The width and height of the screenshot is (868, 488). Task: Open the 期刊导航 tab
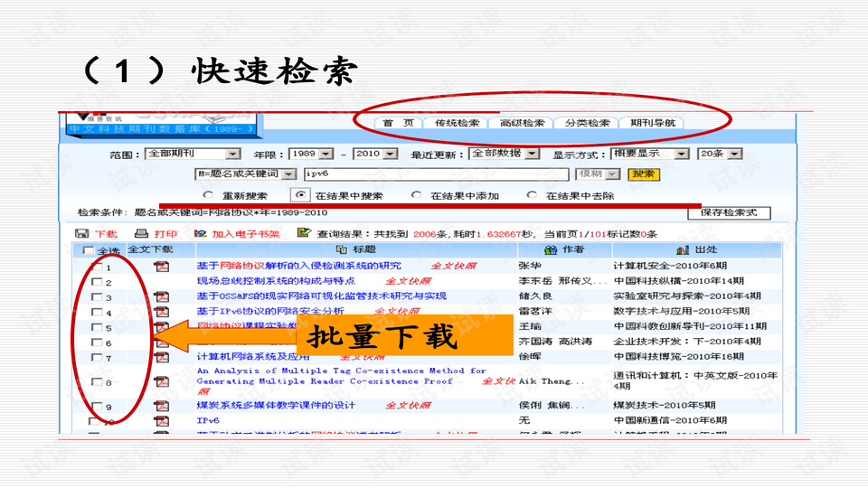click(x=651, y=123)
